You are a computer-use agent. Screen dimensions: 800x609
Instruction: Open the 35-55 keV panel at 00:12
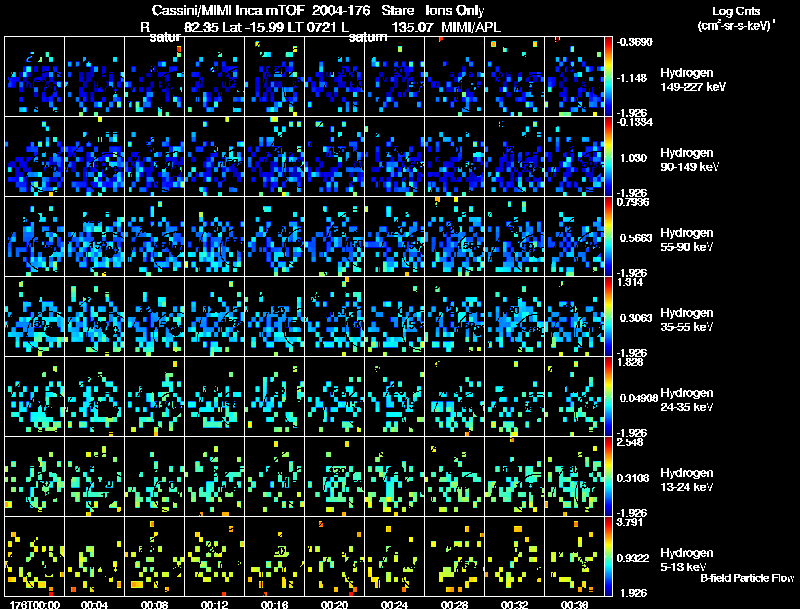[x=215, y=317]
